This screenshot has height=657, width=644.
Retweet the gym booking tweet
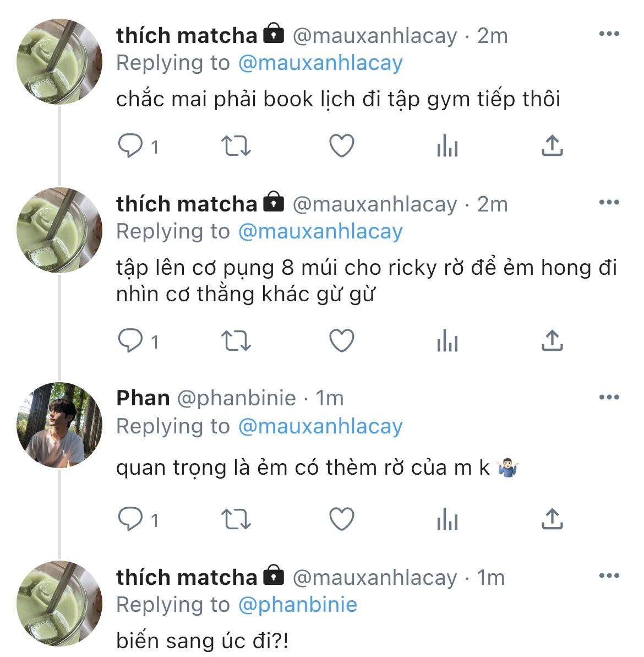click(236, 146)
